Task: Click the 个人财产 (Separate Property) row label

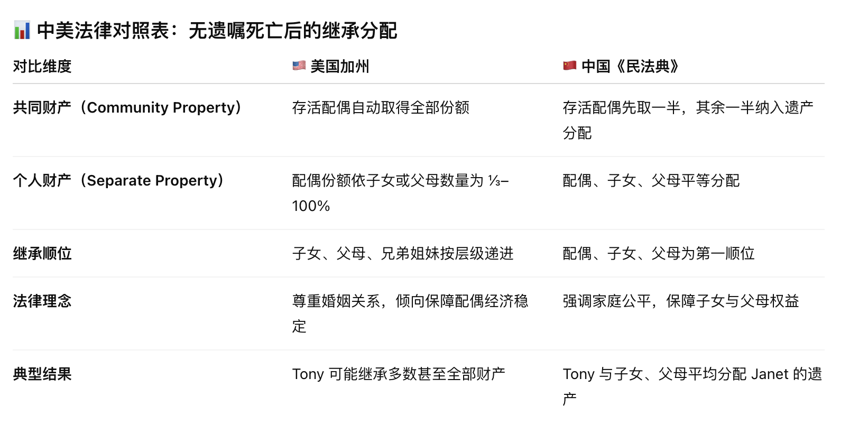Action: (x=118, y=181)
